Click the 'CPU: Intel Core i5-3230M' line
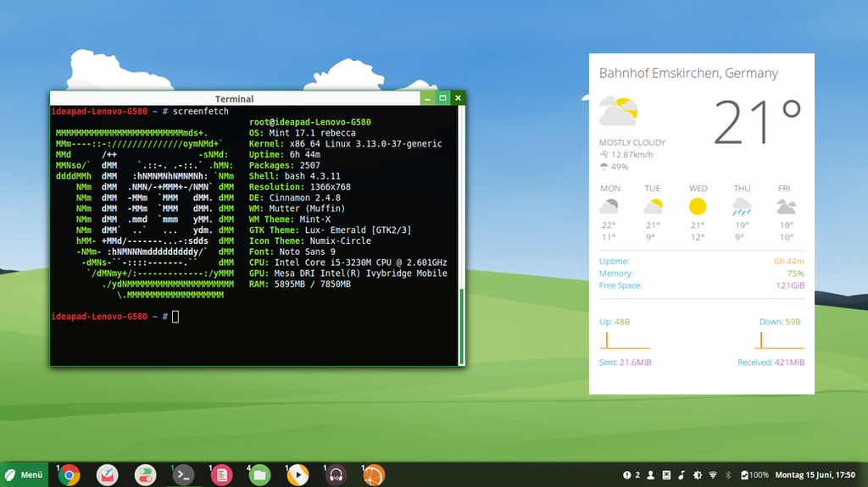Screen dimensions: 868x487 pos(348,263)
